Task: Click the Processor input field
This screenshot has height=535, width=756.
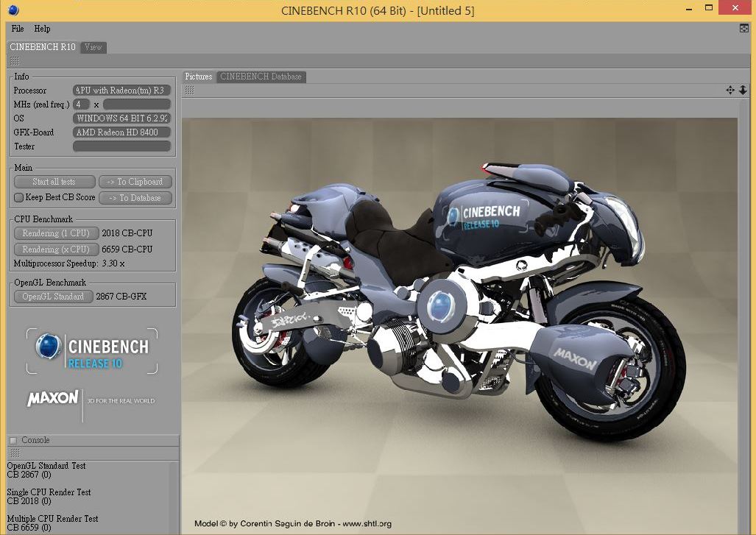Action: tap(122, 90)
